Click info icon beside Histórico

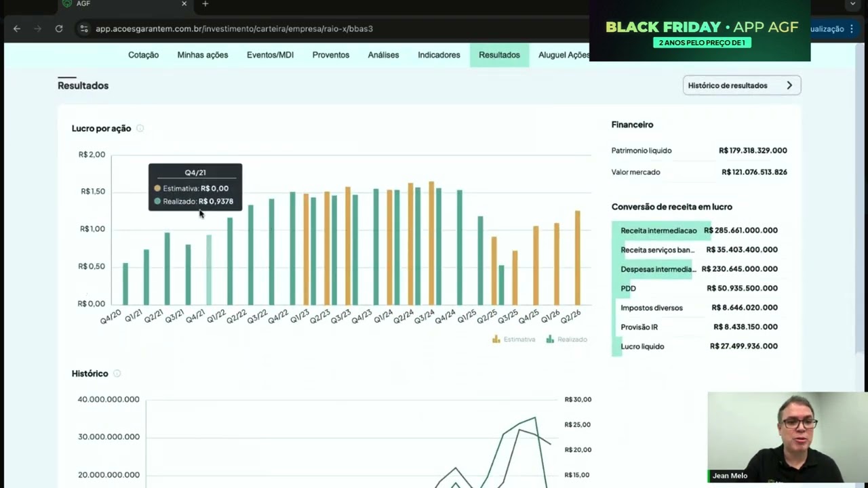117,373
